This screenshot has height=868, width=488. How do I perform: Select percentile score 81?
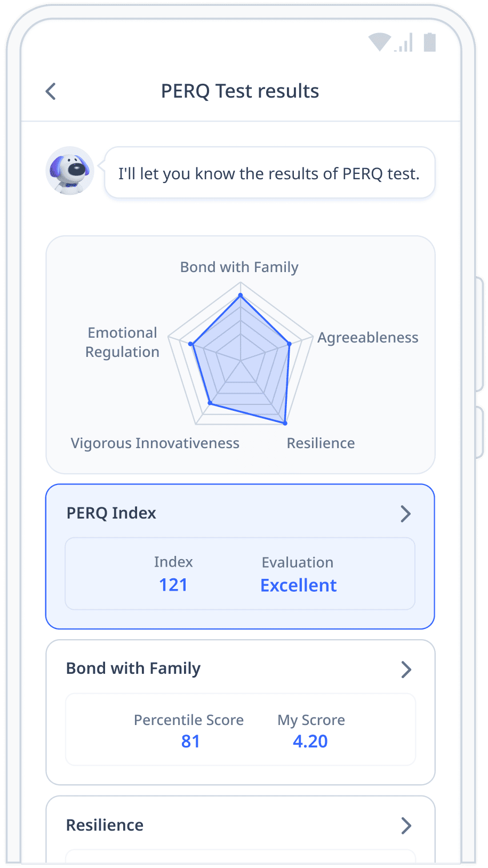click(190, 742)
